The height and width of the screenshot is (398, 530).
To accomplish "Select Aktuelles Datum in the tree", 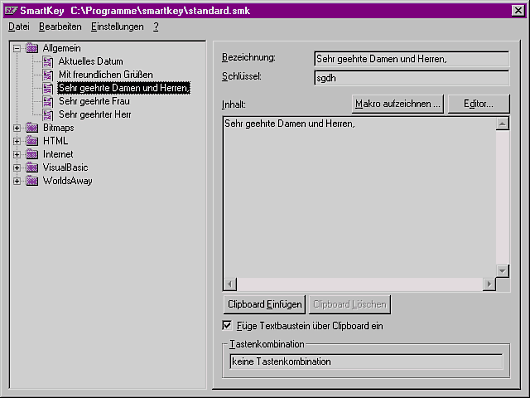I will tap(91, 62).
